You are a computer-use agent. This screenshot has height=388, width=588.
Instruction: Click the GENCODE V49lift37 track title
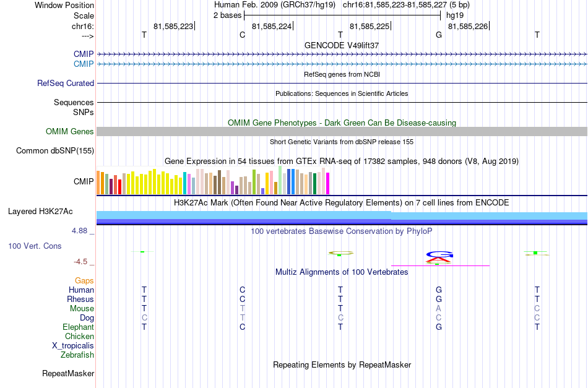tap(342, 45)
